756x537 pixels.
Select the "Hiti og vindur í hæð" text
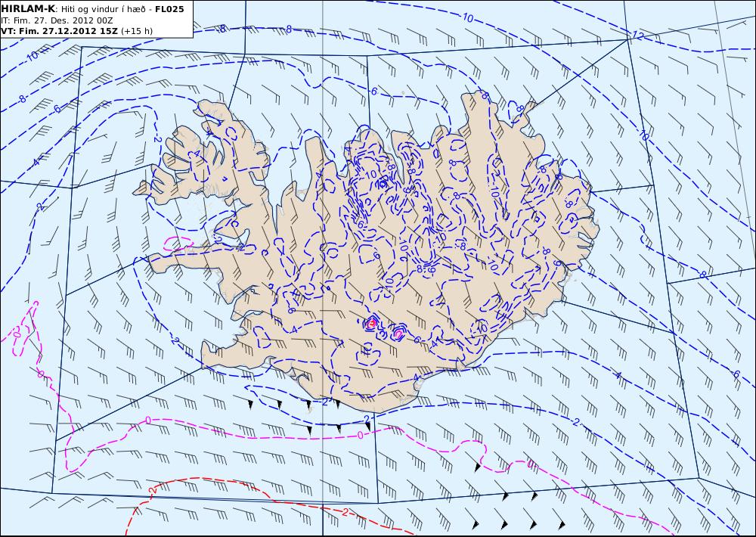(x=104, y=9)
